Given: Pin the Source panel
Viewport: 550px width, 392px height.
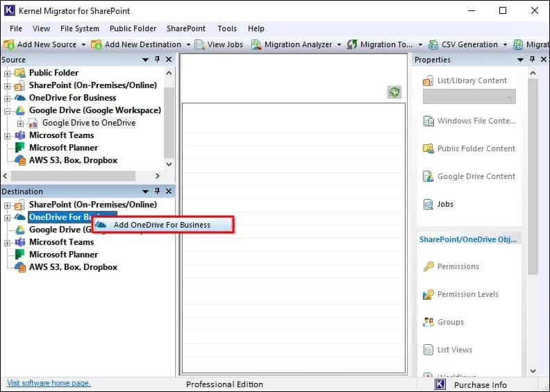Looking at the screenshot, I should click(x=157, y=60).
